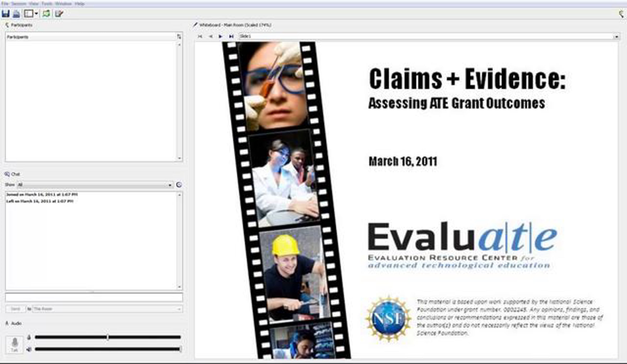The height and width of the screenshot is (364, 627).
Task: Click the Audio panel header icon
Action: coord(7,323)
